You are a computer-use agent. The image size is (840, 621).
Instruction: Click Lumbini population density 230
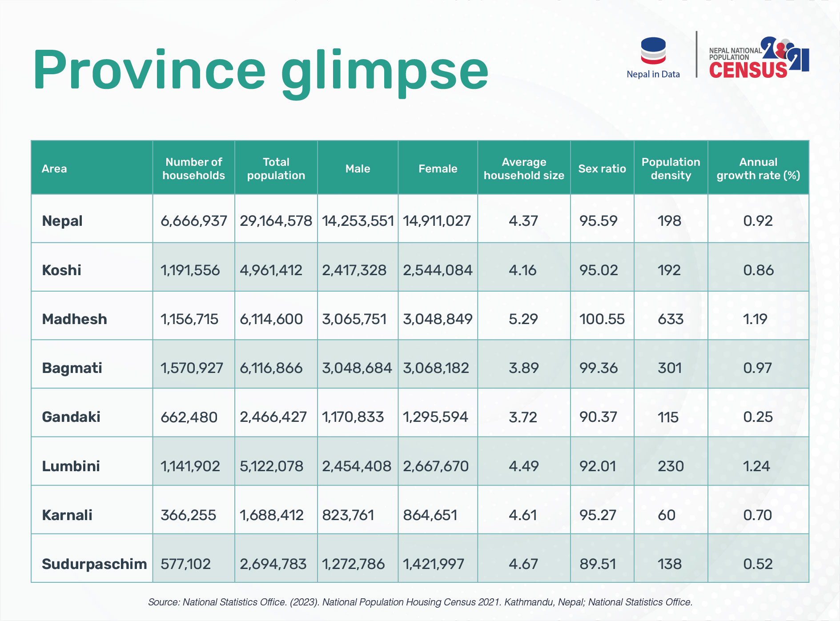click(x=671, y=466)
